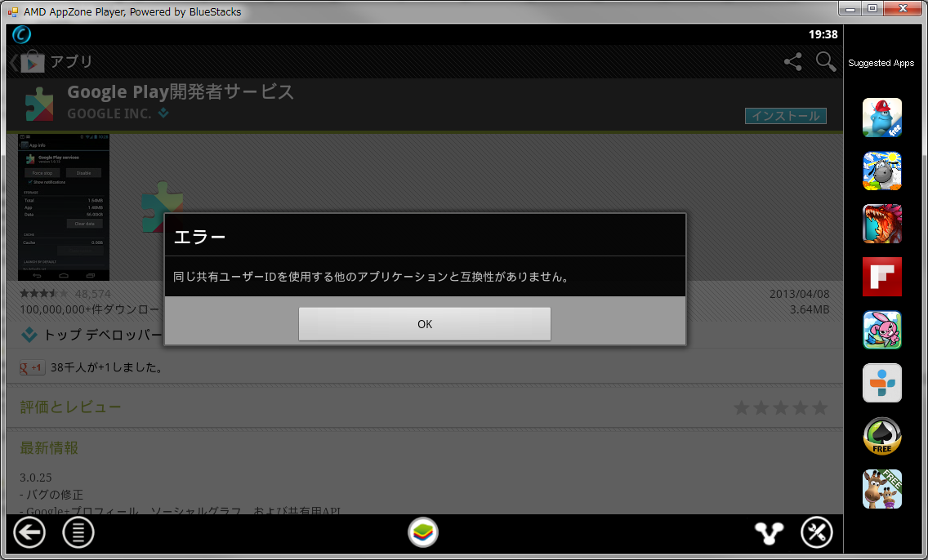928x560 pixels.
Task: Click OK in the error dialog
Action: click(424, 323)
